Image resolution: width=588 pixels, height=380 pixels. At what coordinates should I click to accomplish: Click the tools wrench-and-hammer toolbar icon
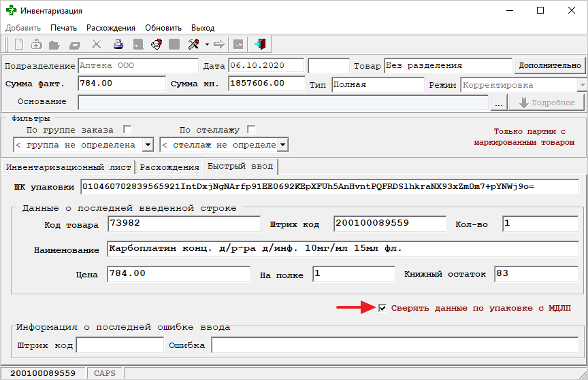tap(193, 45)
